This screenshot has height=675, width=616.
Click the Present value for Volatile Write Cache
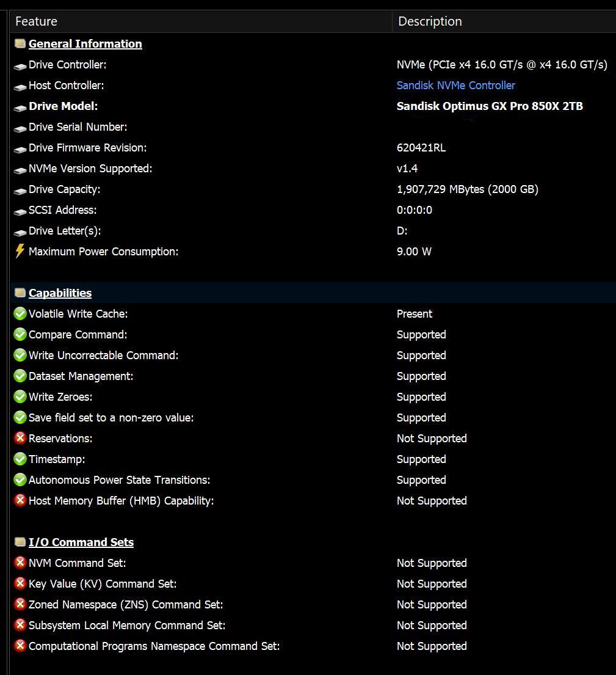pyautogui.click(x=415, y=313)
